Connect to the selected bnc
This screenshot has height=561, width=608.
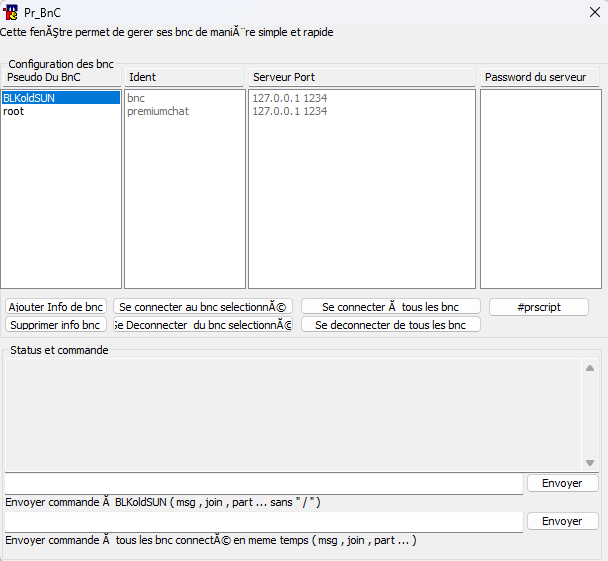[x=203, y=307]
